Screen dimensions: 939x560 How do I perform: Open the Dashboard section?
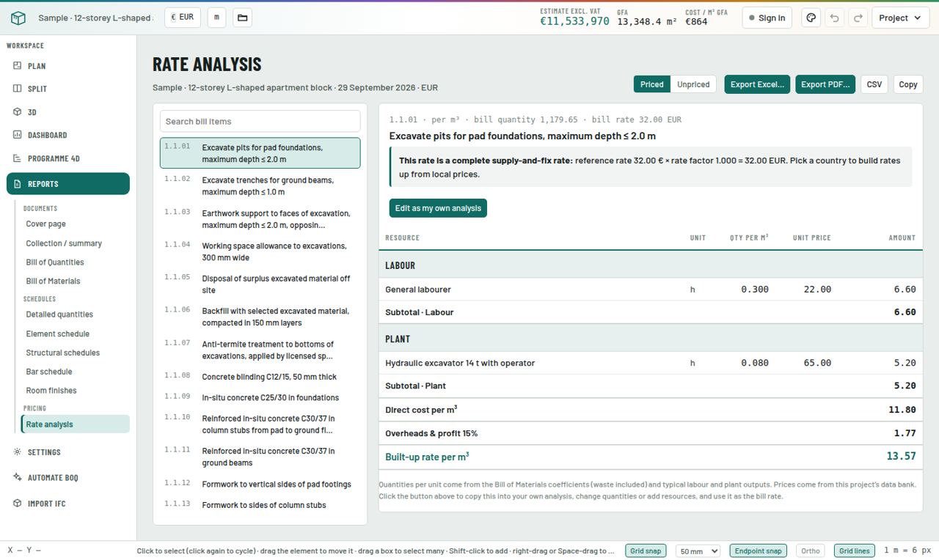point(68,135)
